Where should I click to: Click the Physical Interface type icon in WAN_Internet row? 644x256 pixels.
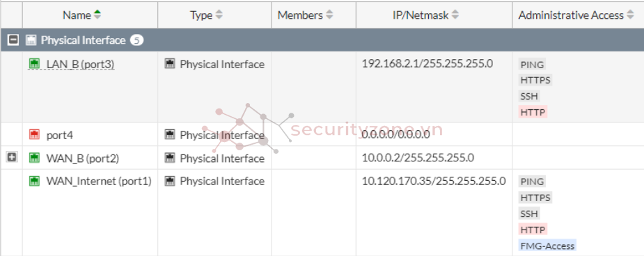(170, 181)
